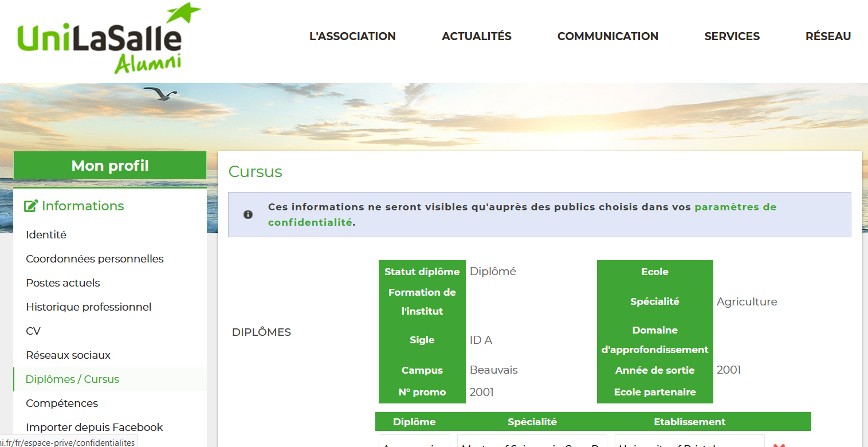Click the info icon in the notice banner
This screenshot has height=447, width=868.
(248, 214)
